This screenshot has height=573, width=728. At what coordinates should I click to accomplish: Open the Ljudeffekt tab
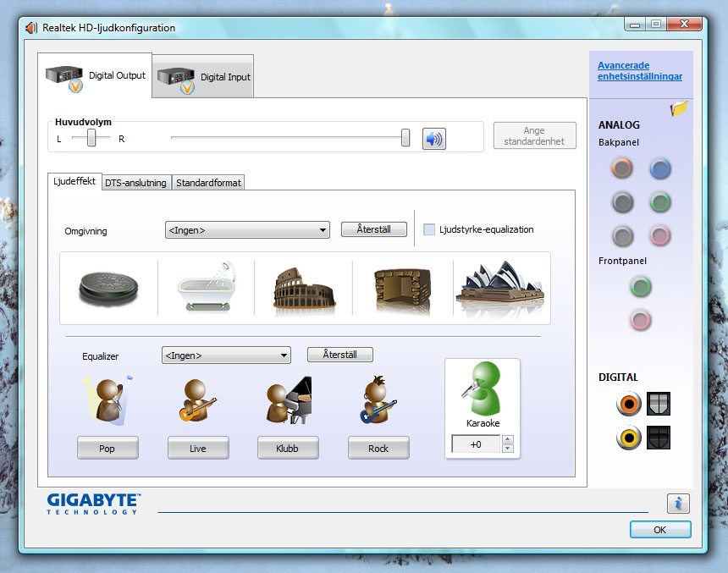coord(74,181)
